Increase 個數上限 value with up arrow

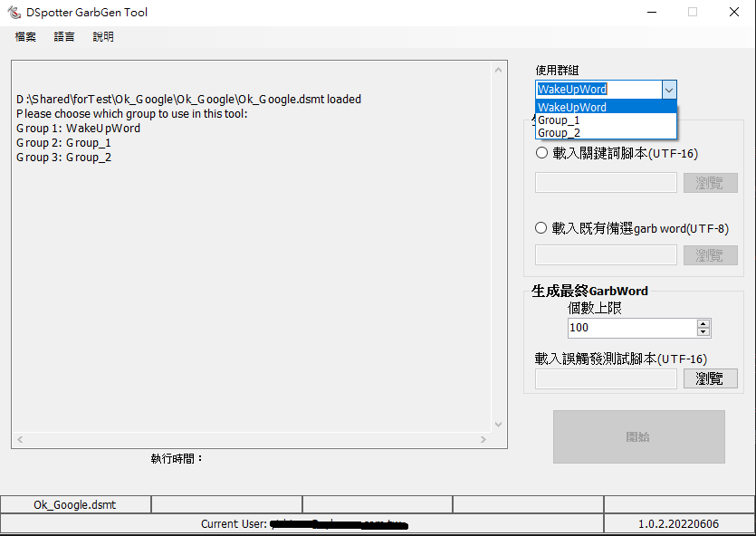(x=703, y=323)
